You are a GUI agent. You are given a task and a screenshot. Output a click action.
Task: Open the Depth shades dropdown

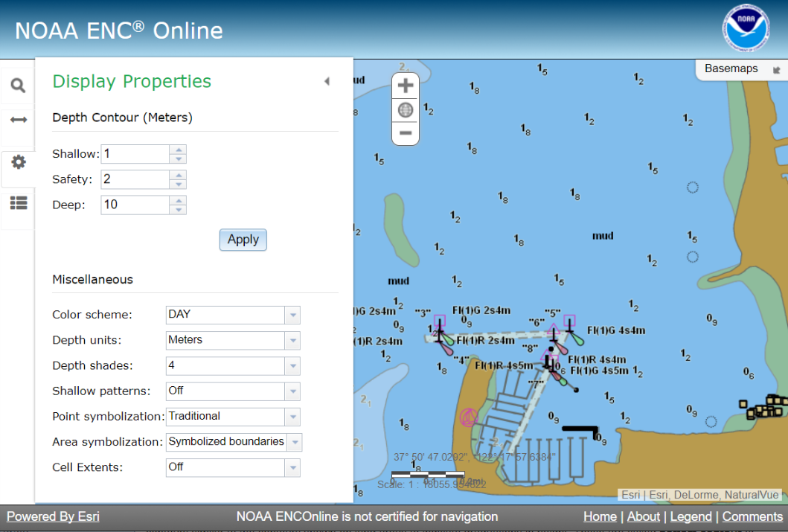292,366
